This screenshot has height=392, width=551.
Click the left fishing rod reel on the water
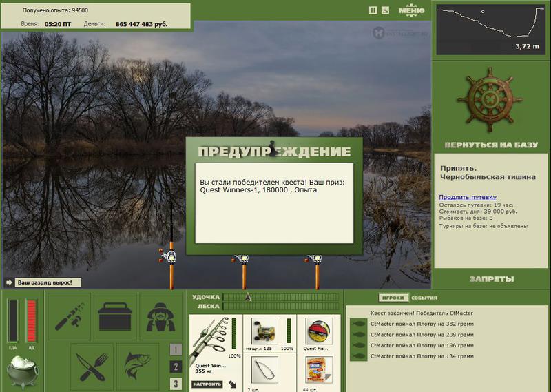coord(167,256)
